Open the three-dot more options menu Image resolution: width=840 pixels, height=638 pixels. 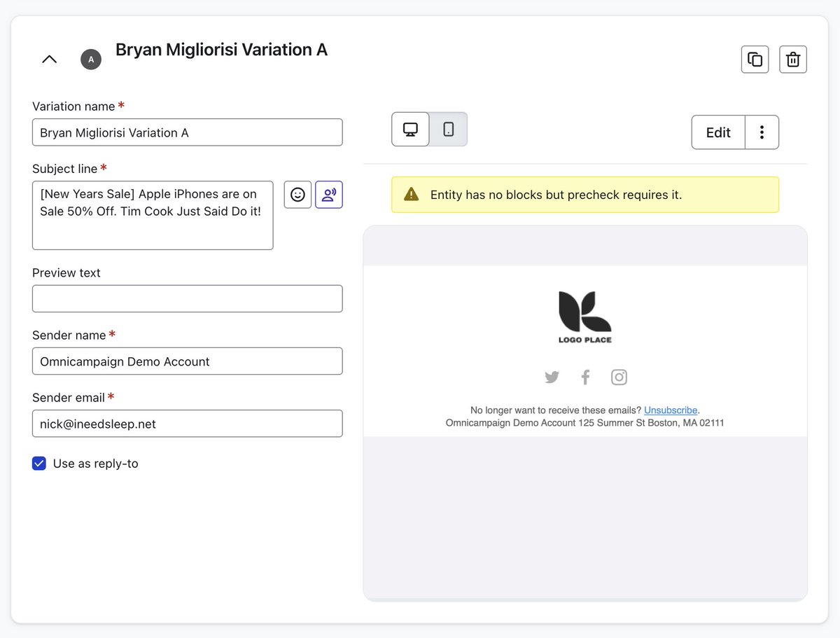coord(762,132)
